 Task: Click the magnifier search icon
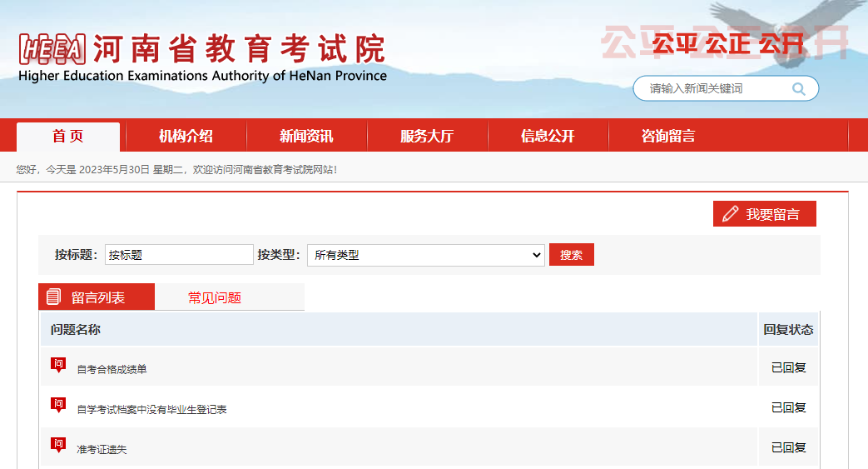(x=799, y=89)
